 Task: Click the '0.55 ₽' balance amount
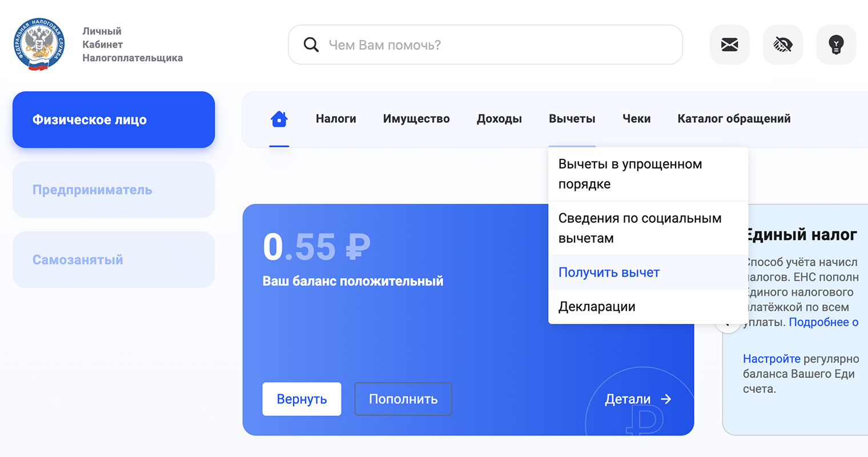coord(316,247)
